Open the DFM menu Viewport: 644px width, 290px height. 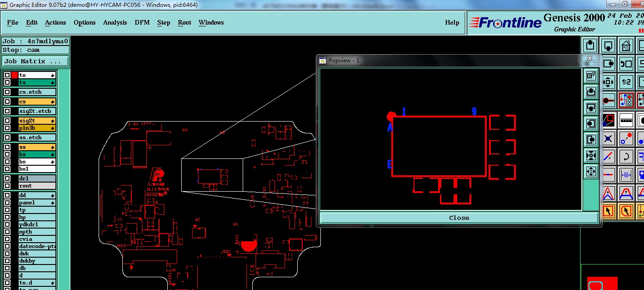(142, 22)
